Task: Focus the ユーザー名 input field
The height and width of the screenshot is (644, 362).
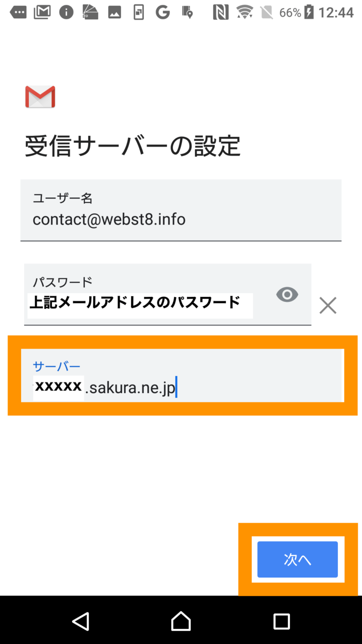Action: pyautogui.click(x=181, y=210)
